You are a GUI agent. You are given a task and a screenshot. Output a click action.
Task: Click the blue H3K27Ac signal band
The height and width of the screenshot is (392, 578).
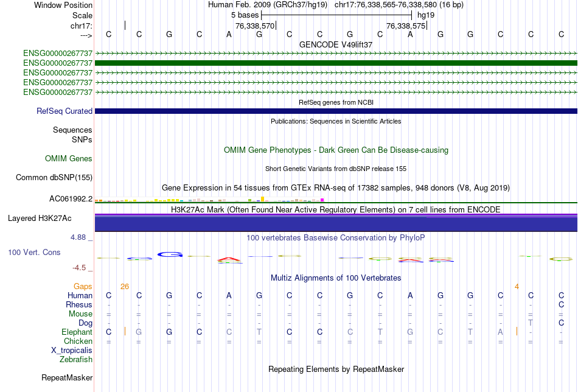pos(336,223)
